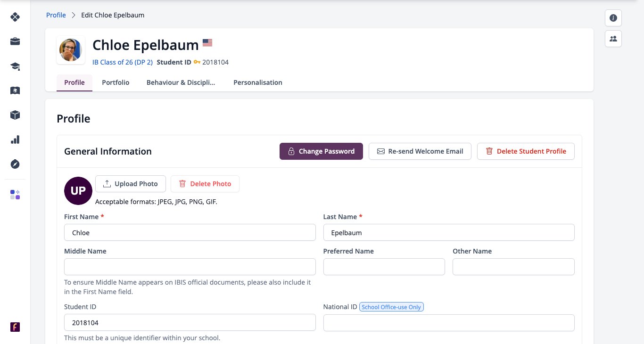Focus the Middle Name input field
The width and height of the screenshot is (644, 344).
point(190,267)
